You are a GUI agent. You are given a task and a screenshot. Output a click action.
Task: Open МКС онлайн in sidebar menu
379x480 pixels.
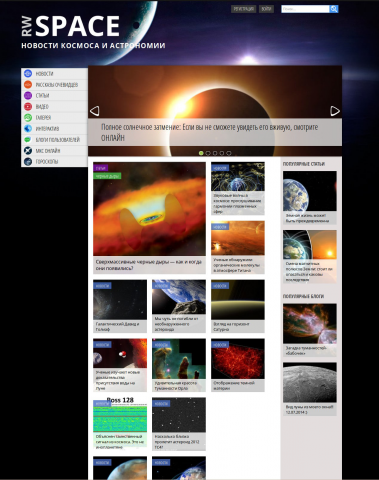click(54, 150)
